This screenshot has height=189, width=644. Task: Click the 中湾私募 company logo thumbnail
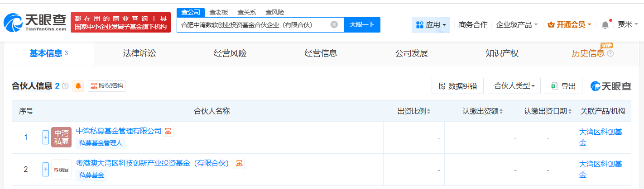coord(61,137)
